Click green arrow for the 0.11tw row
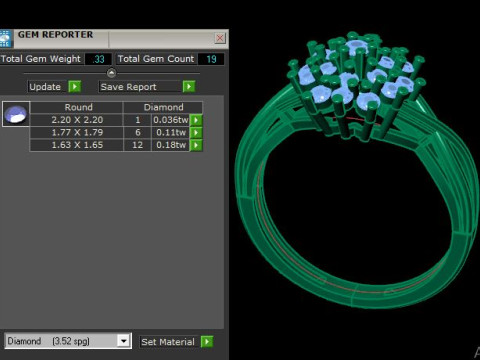The width and height of the screenshot is (480, 360). click(x=196, y=133)
